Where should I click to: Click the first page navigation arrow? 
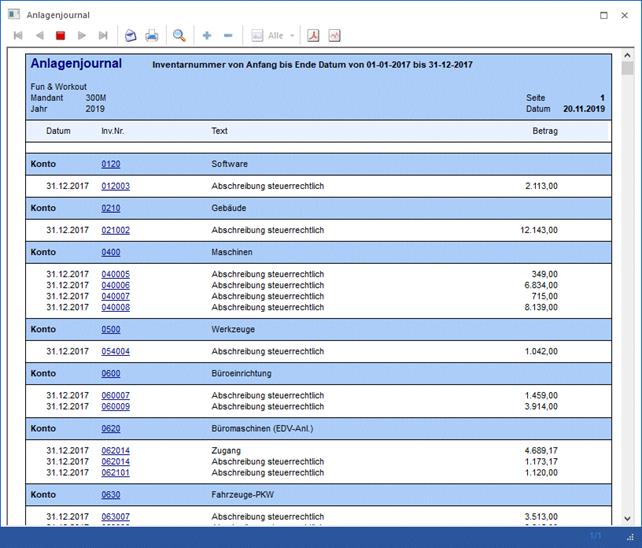(x=18, y=36)
